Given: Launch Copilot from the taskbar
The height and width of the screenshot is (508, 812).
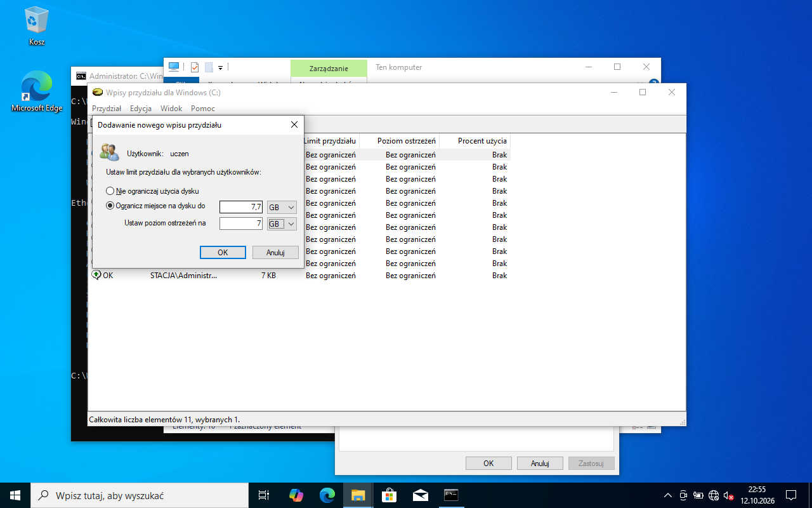Looking at the screenshot, I should pyautogui.click(x=296, y=495).
